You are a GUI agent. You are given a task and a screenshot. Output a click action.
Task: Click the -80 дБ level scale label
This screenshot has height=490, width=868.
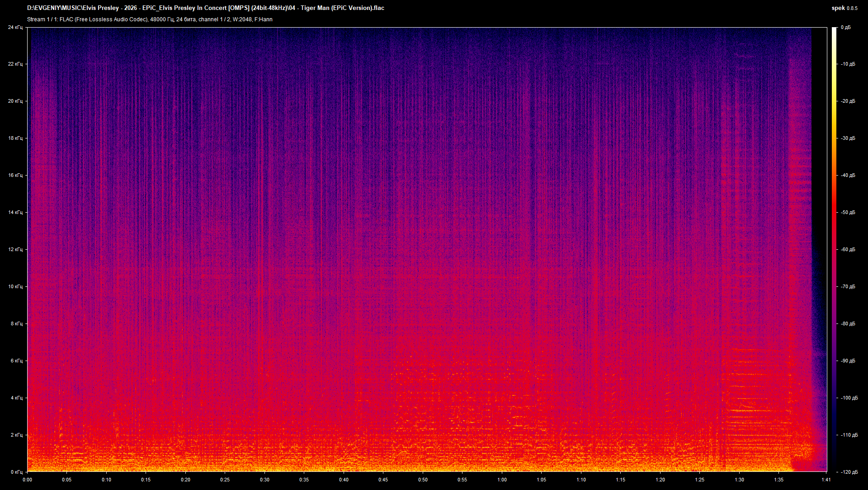(x=848, y=324)
